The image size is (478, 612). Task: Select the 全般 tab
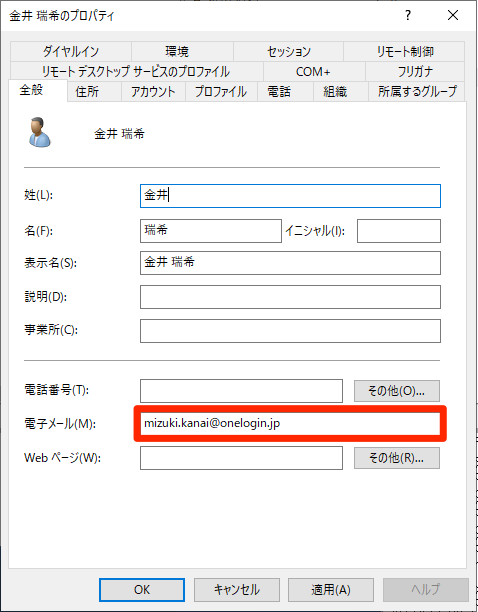pyautogui.click(x=38, y=90)
